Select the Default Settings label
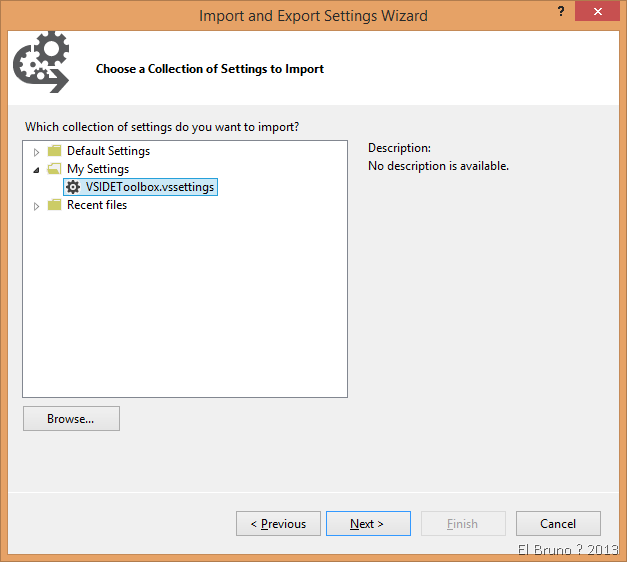Screen dimensions: 627x562 click(x=108, y=151)
